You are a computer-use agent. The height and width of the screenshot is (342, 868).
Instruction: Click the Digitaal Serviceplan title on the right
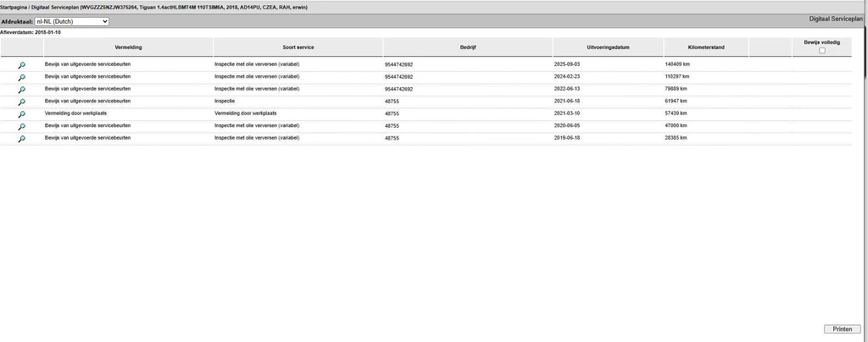coord(833,16)
